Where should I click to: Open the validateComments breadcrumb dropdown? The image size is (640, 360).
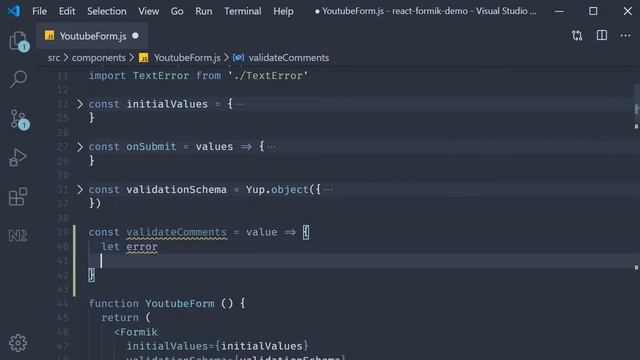pos(289,58)
